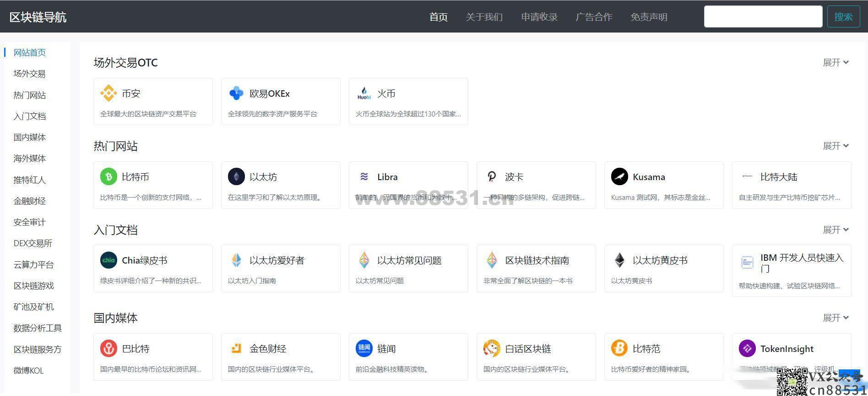Click the 在这里学习和了解以太坊原理 description

[276, 198]
